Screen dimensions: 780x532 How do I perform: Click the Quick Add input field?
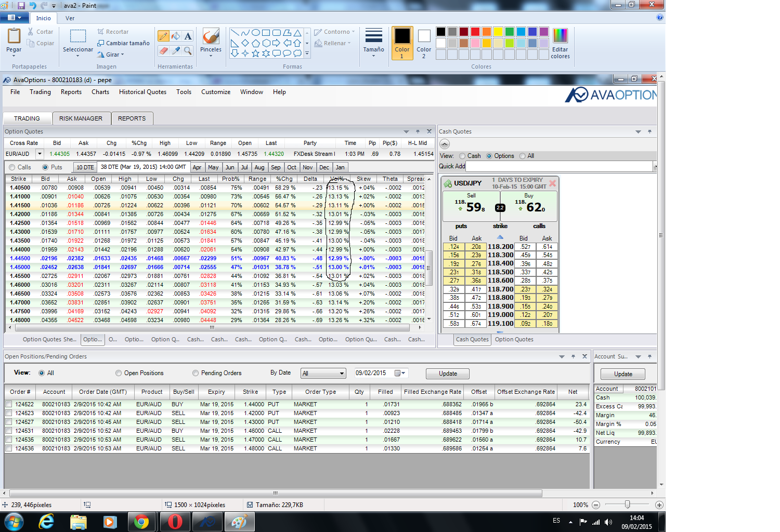click(559, 166)
